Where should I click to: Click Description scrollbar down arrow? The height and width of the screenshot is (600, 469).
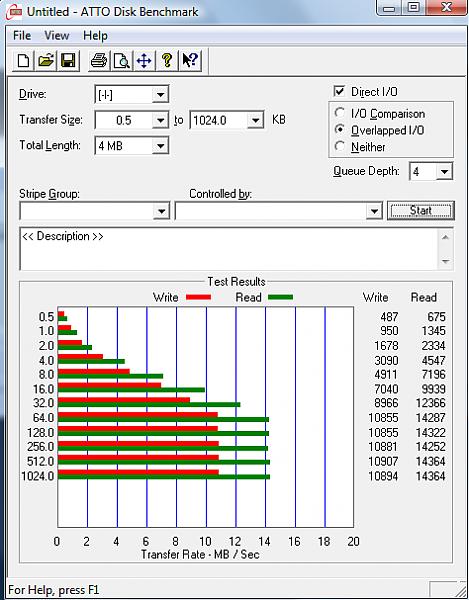coord(445,261)
